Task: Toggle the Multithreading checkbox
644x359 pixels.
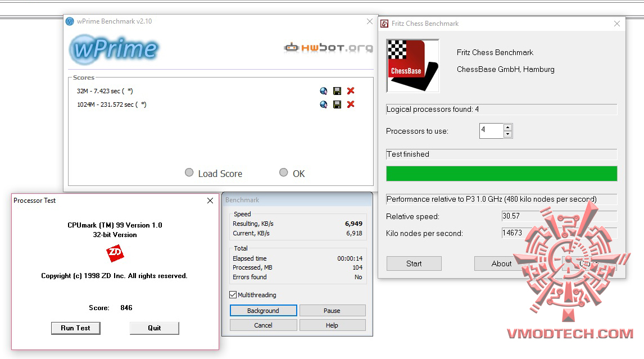Action: (x=233, y=294)
